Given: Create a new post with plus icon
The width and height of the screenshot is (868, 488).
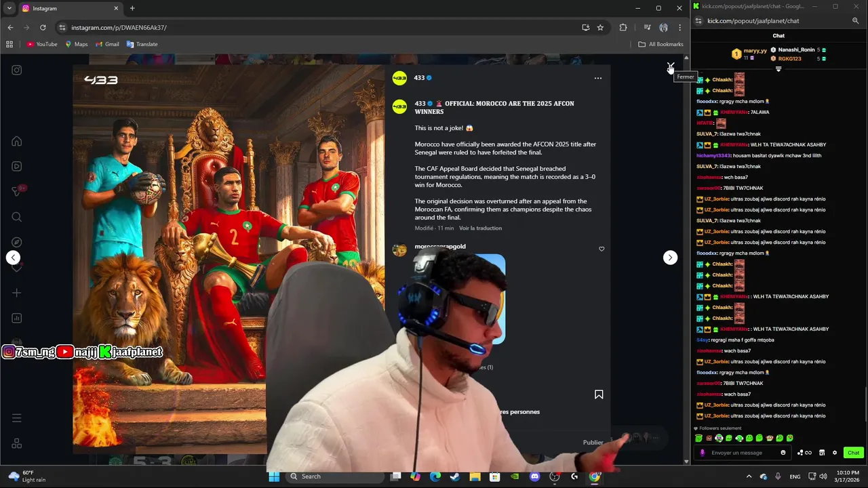Looking at the screenshot, I should (17, 293).
